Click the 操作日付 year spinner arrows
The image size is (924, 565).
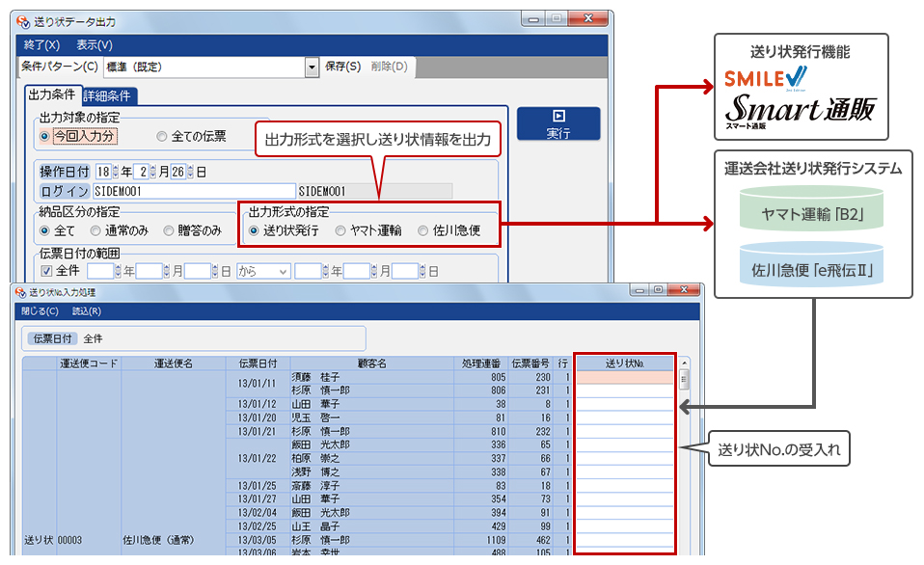[x=116, y=172]
